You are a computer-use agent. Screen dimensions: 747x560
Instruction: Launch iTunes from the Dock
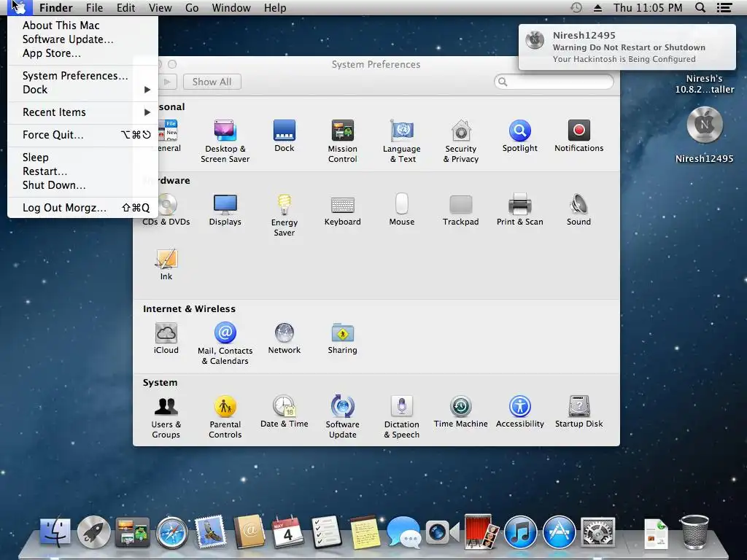(520, 532)
